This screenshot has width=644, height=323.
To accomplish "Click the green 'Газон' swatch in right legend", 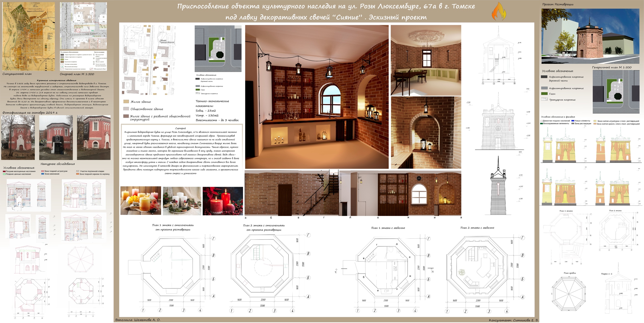I will pyautogui.click(x=544, y=94).
